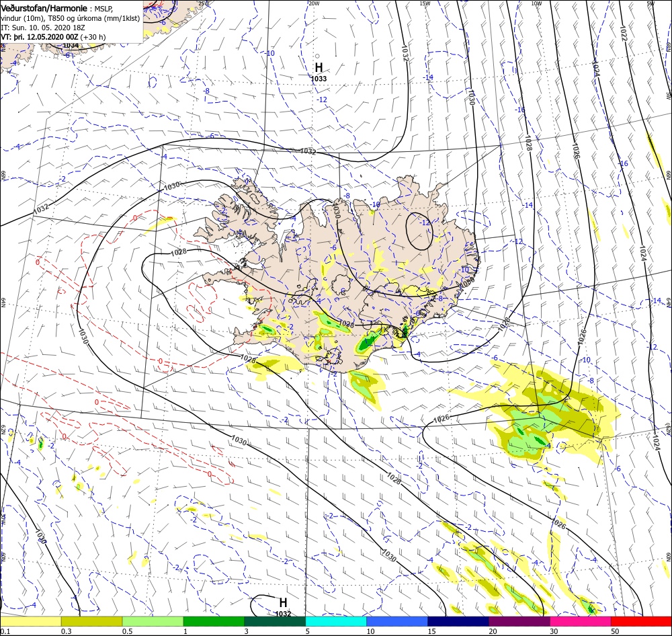Click the '0.1' legend scale value
The image size is (672, 636).
[5, 631]
